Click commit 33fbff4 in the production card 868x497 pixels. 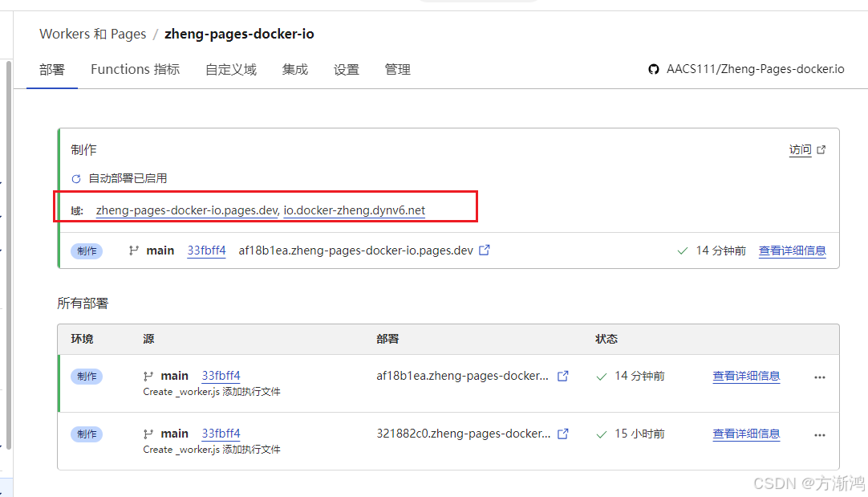[x=206, y=251]
